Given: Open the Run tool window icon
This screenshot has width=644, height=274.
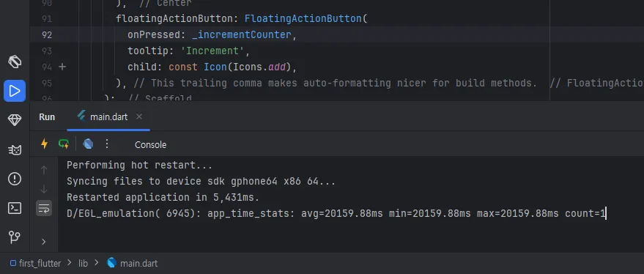Looking at the screenshot, I should pyautogui.click(x=15, y=91).
